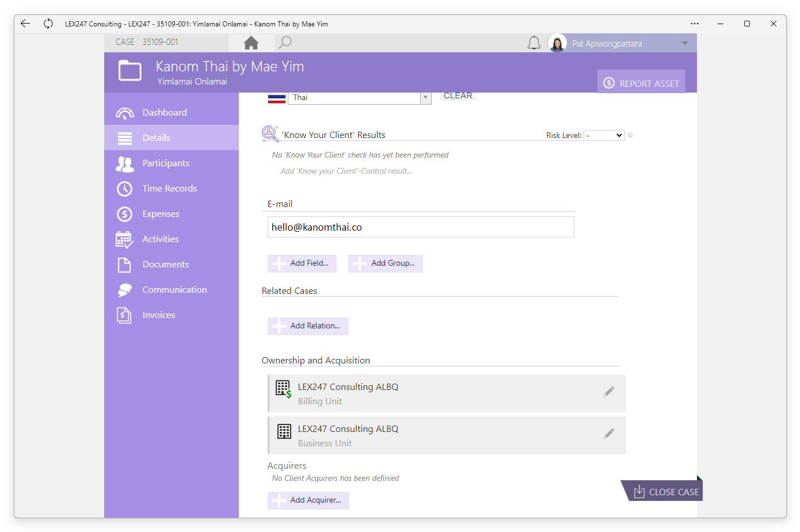Click the Yimlamai Onlamai client name
Viewport: 800px width, 532px height.
tap(192, 82)
